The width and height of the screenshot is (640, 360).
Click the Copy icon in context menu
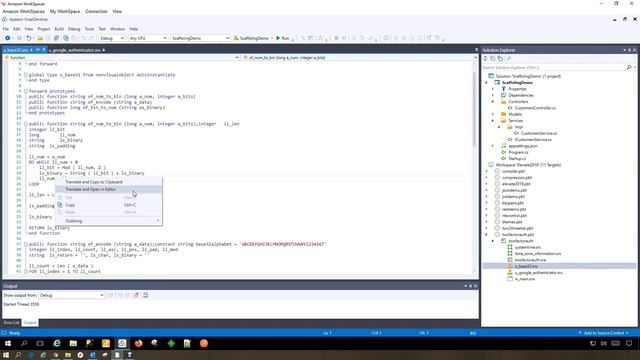tap(60, 205)
